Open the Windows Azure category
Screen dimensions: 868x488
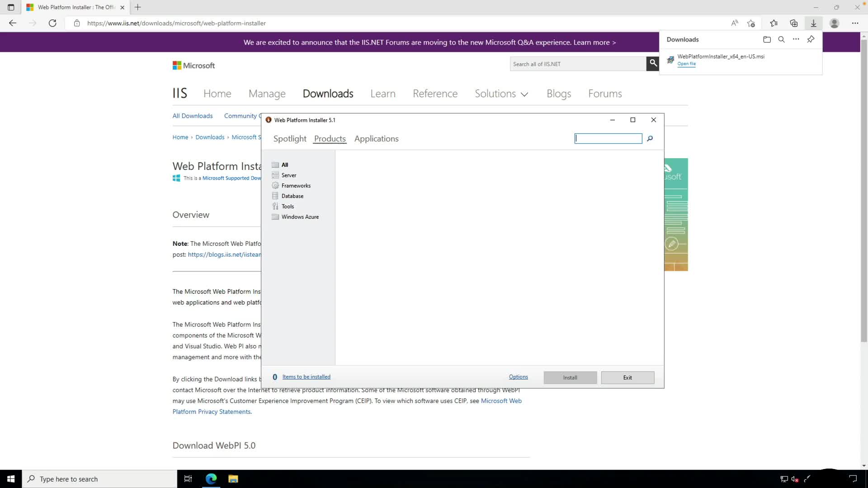[300, 217]
